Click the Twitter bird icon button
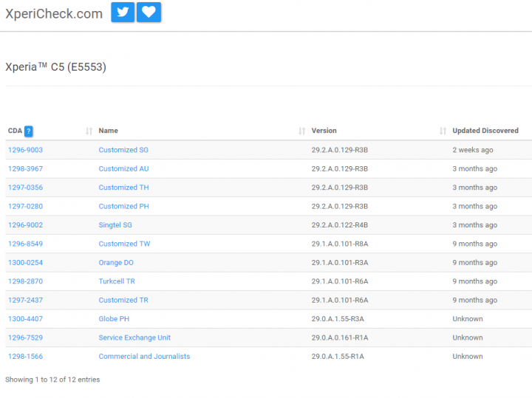532x398 pixels. 123,13
